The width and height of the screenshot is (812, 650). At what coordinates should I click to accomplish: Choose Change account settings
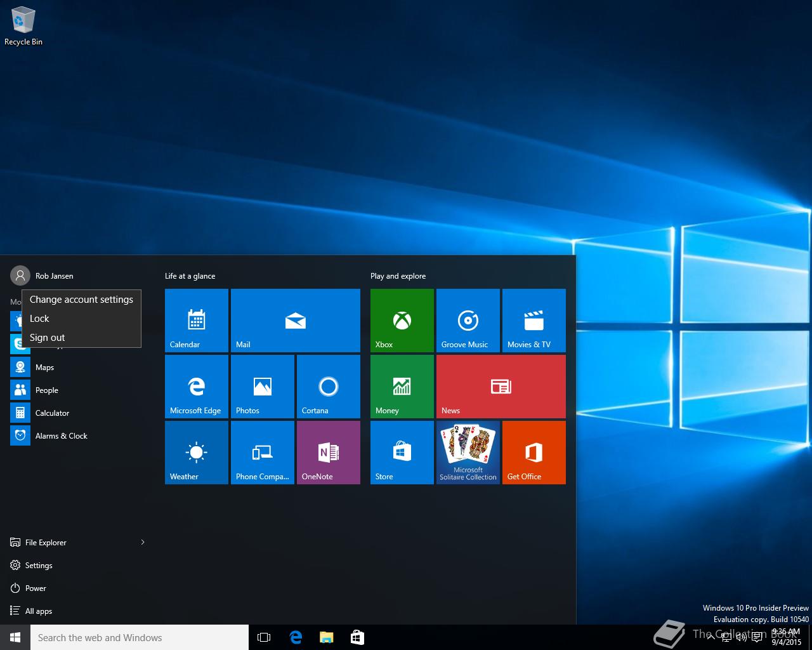click(81, 300)
